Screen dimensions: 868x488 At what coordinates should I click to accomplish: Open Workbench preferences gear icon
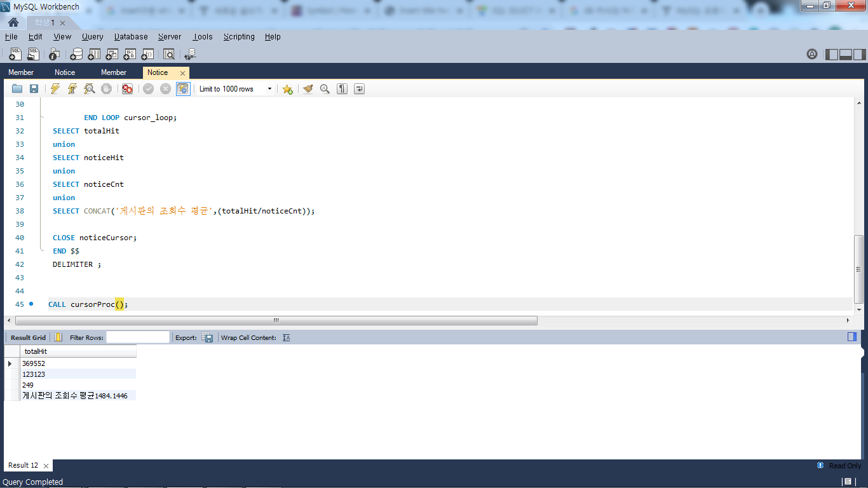click(x=812, y=54)
